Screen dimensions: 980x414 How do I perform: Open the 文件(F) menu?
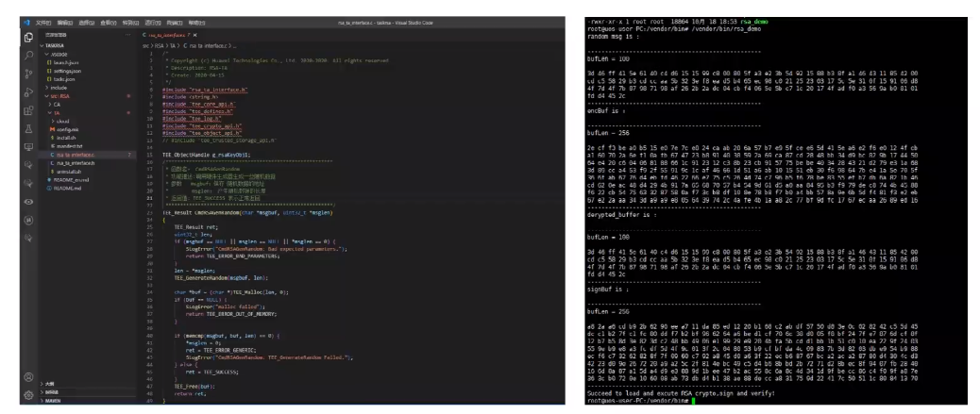[43, 23]
